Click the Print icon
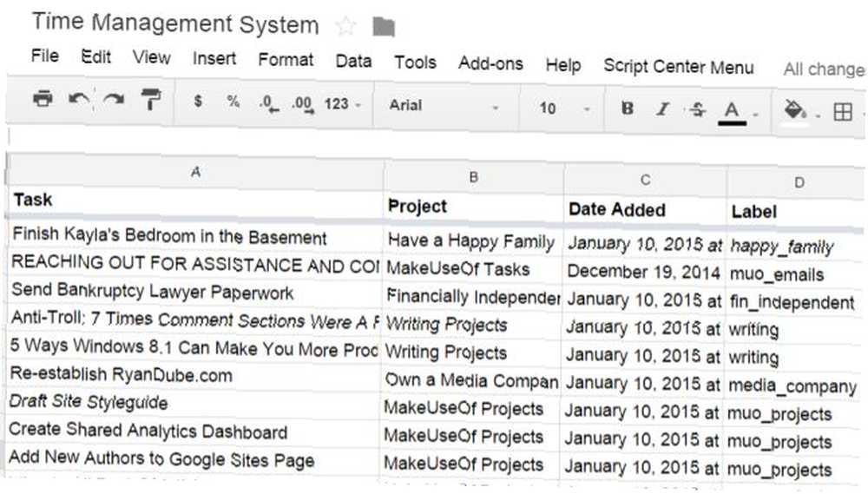 pos(43,99)
